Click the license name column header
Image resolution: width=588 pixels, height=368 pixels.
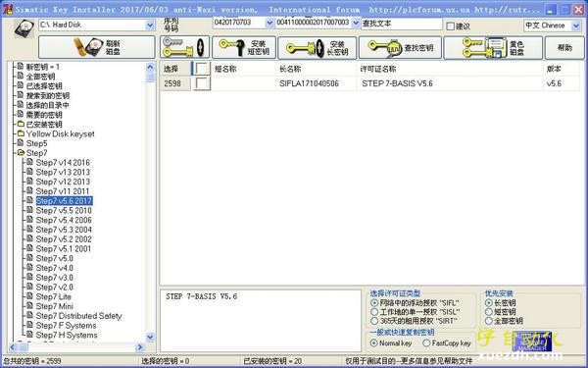tap(450, 69)
